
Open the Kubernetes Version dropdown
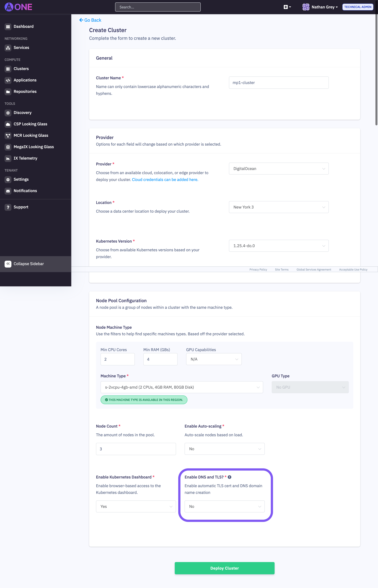[x=279, y=246]
